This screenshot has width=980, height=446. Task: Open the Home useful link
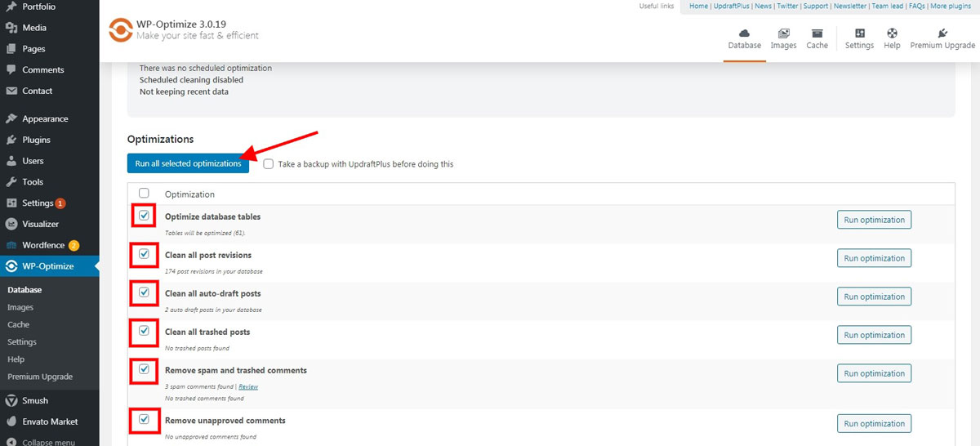pyautogui.click(x=698, y=6)
